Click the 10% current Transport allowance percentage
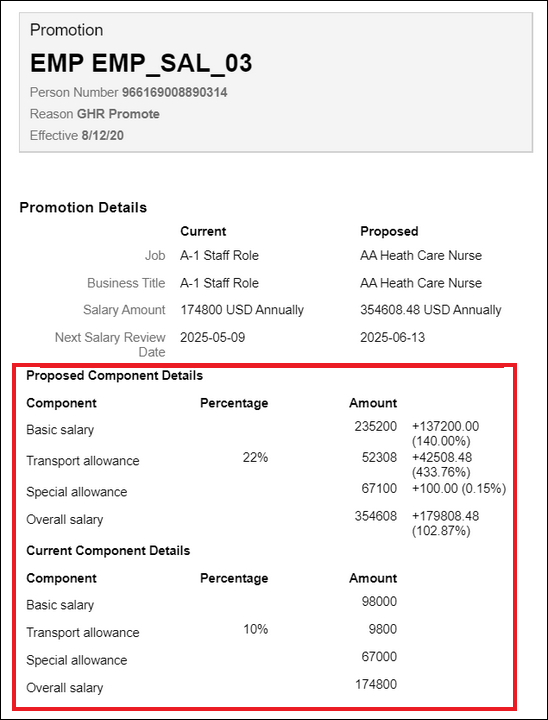 pyautogui.click(x=255, y=629)
